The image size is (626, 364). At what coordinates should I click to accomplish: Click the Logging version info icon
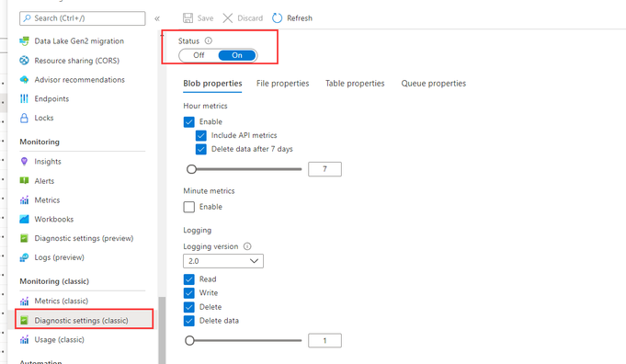click(247, 246)
